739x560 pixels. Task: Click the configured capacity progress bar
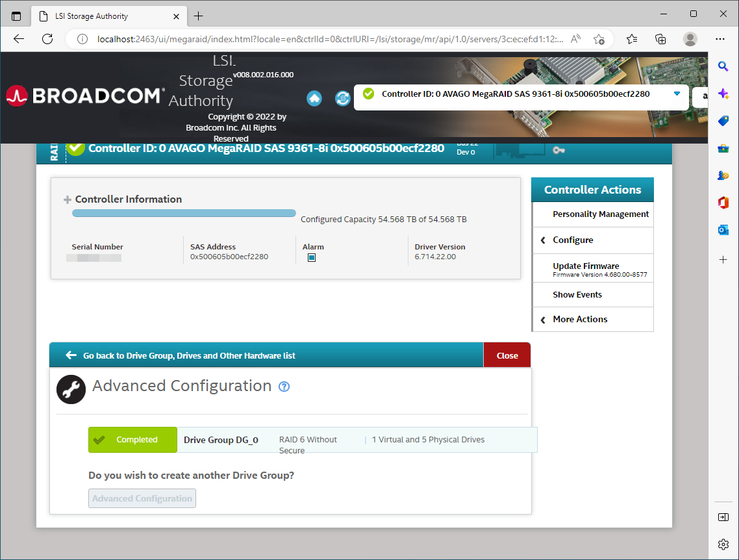pyautogui.click(x=184, y=213)
